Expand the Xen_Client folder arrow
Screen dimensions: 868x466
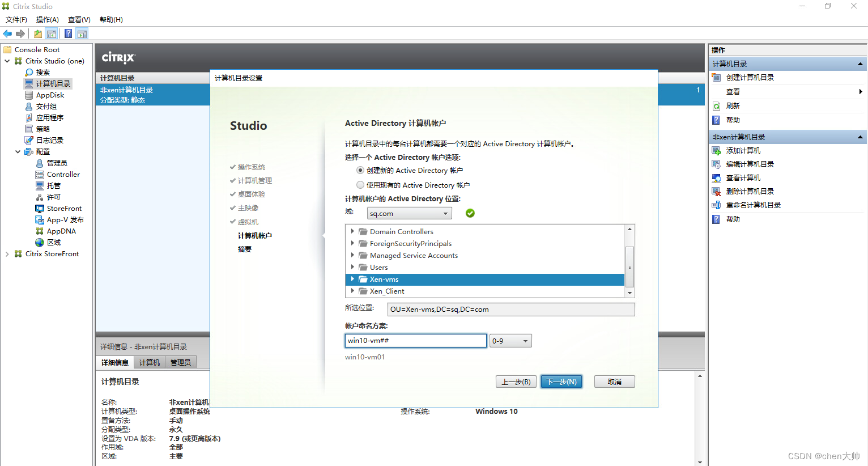click(352, 291)
